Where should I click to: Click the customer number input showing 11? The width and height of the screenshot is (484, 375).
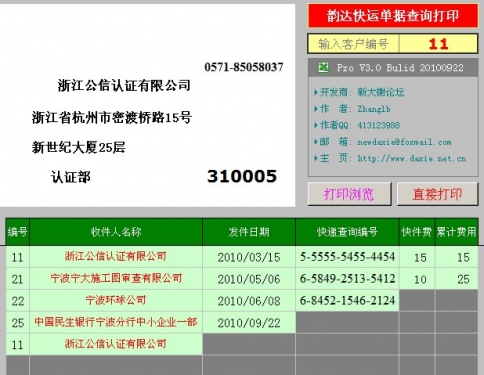tap(438, 44)
